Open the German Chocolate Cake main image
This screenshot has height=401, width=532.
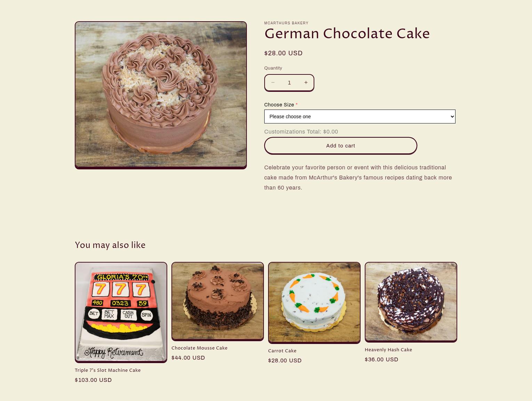click(x=161, y=94)
